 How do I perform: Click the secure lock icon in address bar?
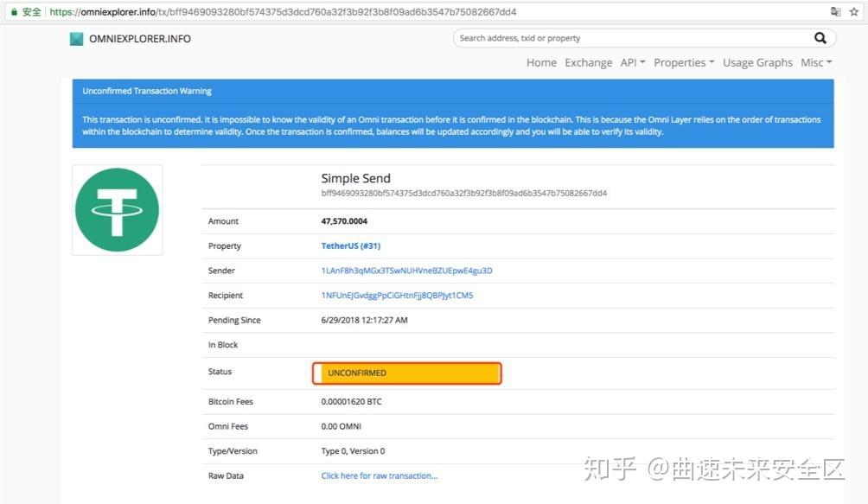coord(14,11)
